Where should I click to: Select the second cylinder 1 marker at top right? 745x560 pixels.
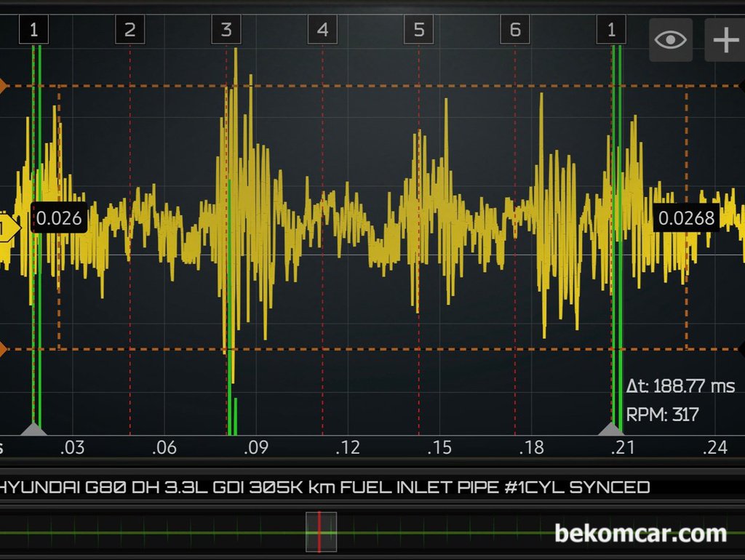coord(611,31)
